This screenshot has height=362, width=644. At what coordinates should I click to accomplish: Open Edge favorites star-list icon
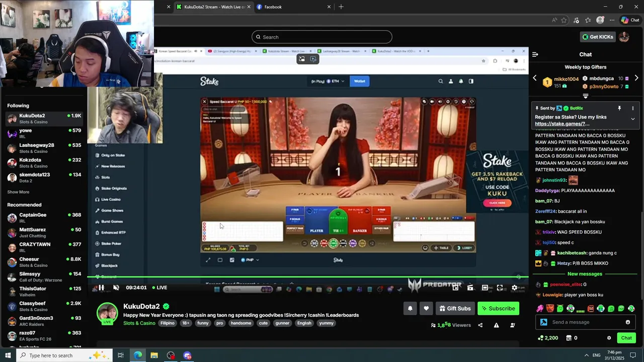click(588, 20)
